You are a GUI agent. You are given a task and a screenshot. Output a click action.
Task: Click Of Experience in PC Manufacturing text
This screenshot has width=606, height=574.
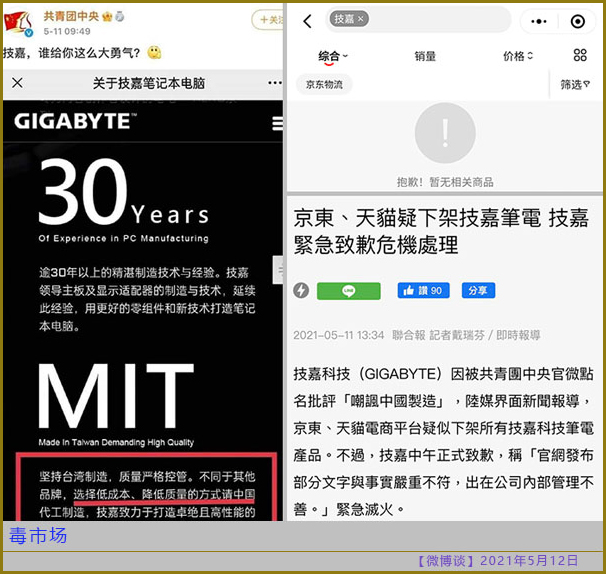pyautogui.click(x=123, y=238)
